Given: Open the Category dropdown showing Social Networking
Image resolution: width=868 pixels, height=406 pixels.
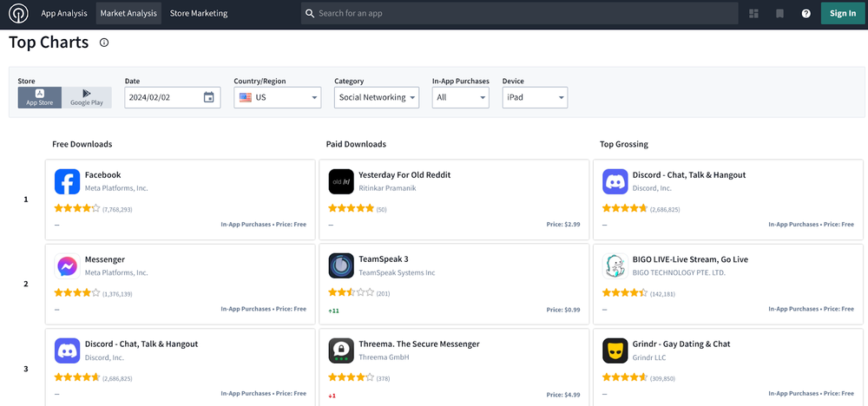Looking at the screenshot, I should click(x=376, y=97).
